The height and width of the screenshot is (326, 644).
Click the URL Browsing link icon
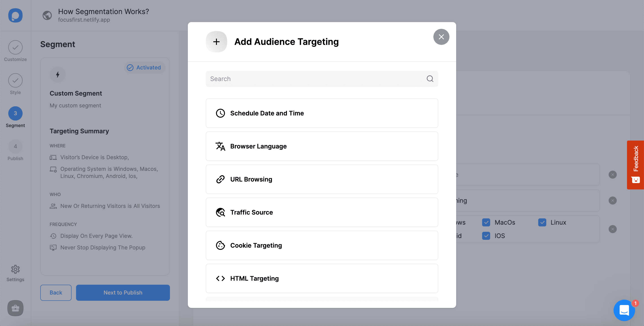[x=220, y=179]
